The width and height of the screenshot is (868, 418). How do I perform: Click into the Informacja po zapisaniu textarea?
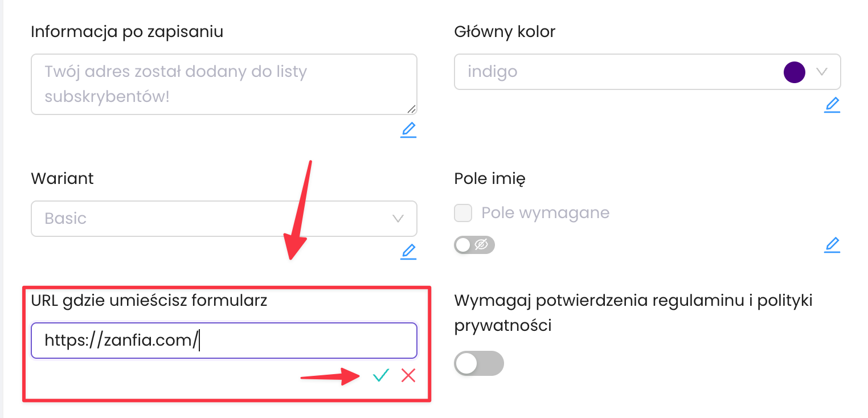tap(224, 84)
